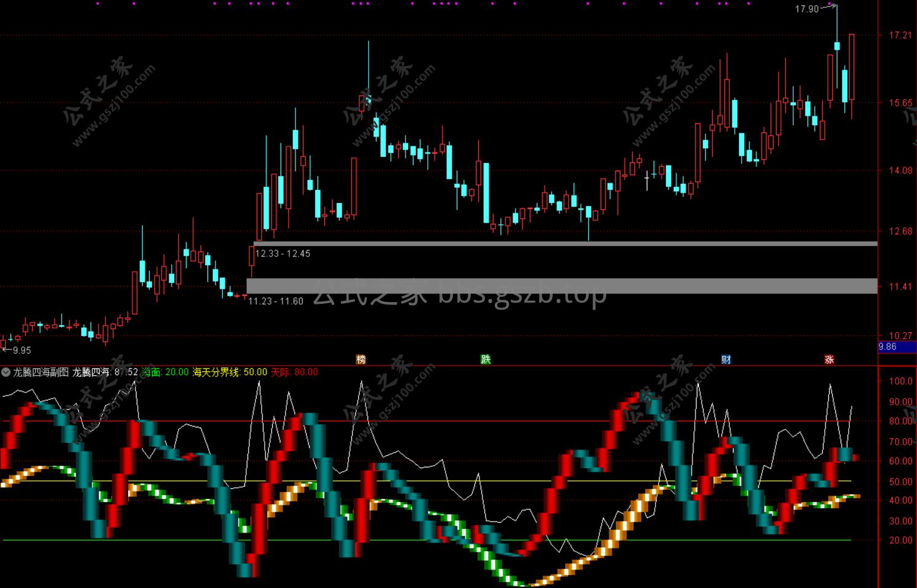Screen dimensions: 917x588
Task: Click the 12.68 price axis label
Action: point(900,231)
